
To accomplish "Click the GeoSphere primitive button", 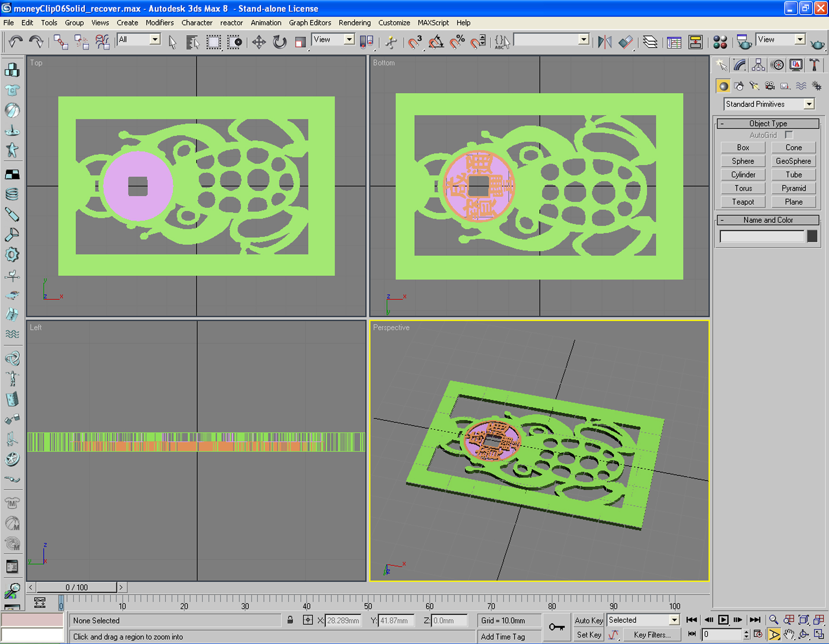I will [x=794, y=161].
